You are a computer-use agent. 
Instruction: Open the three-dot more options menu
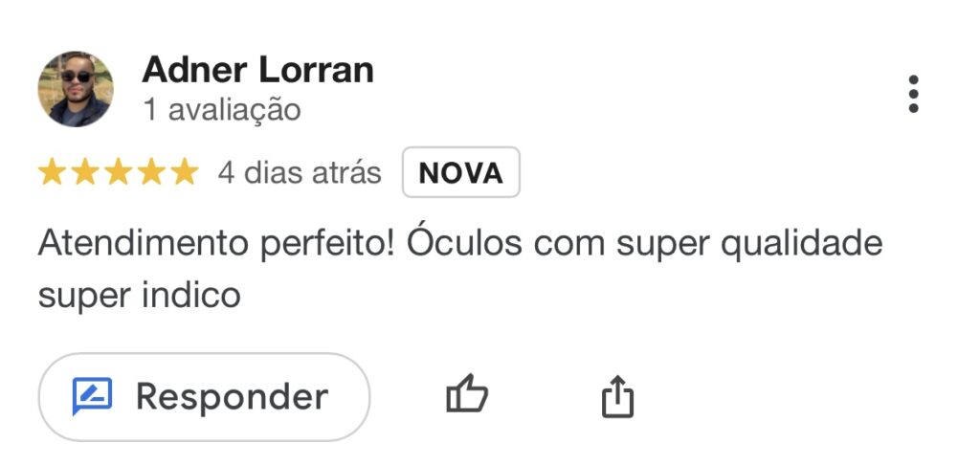(913, 94)
